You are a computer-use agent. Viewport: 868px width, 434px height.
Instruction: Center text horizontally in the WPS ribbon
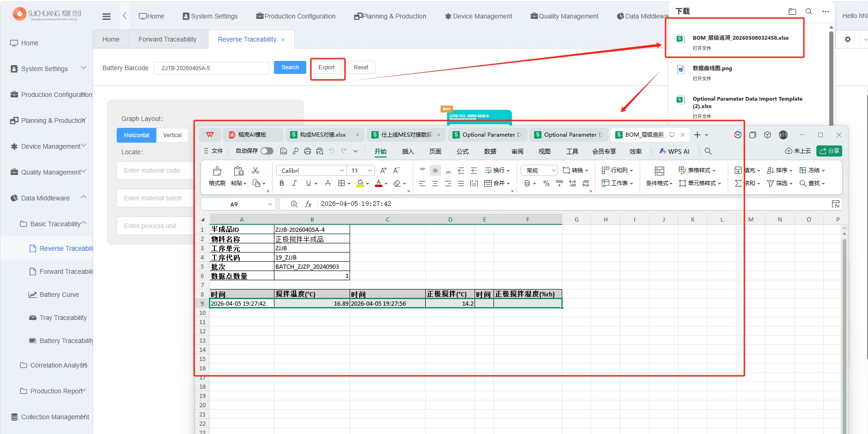pyautogui.click(x=435, y=183)
